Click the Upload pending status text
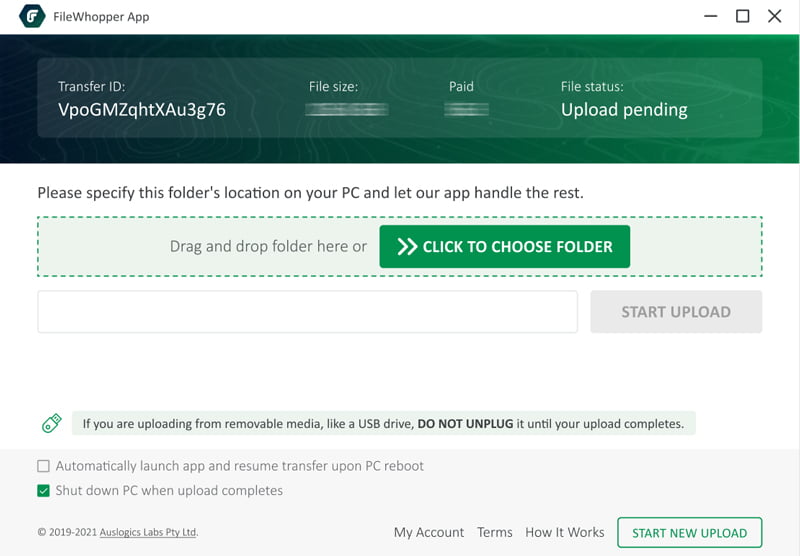The height and width of the screenshot is (556, 800). pos(624,110)
